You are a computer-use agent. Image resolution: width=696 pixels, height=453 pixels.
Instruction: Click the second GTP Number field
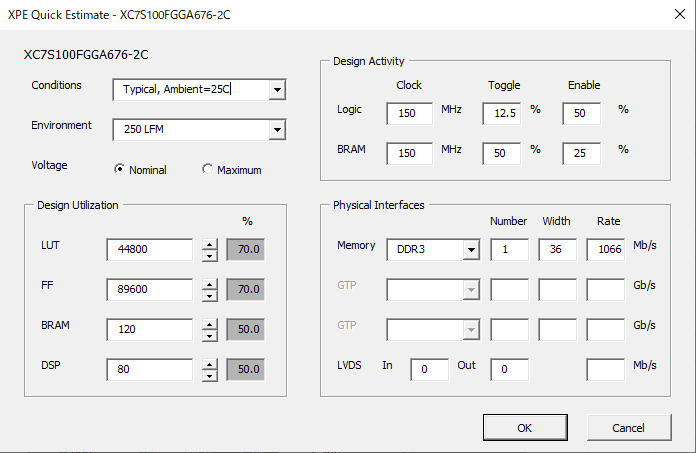[510, 330]
